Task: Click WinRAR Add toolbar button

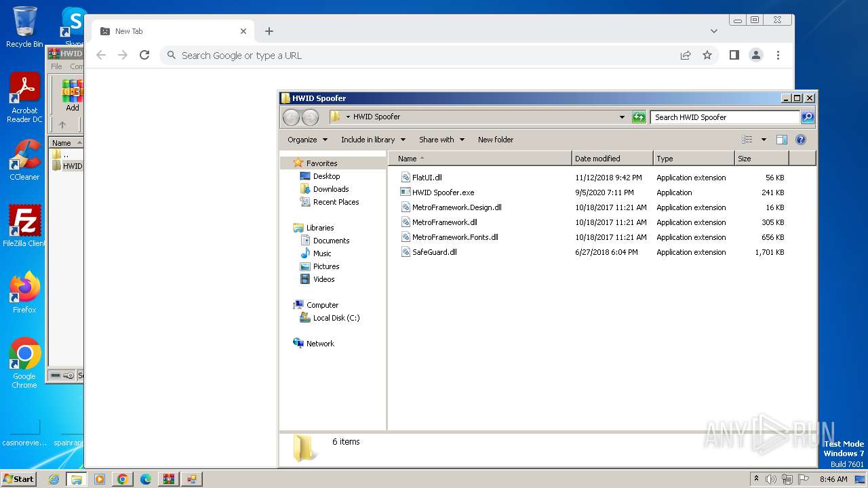Action: (73, 96)
